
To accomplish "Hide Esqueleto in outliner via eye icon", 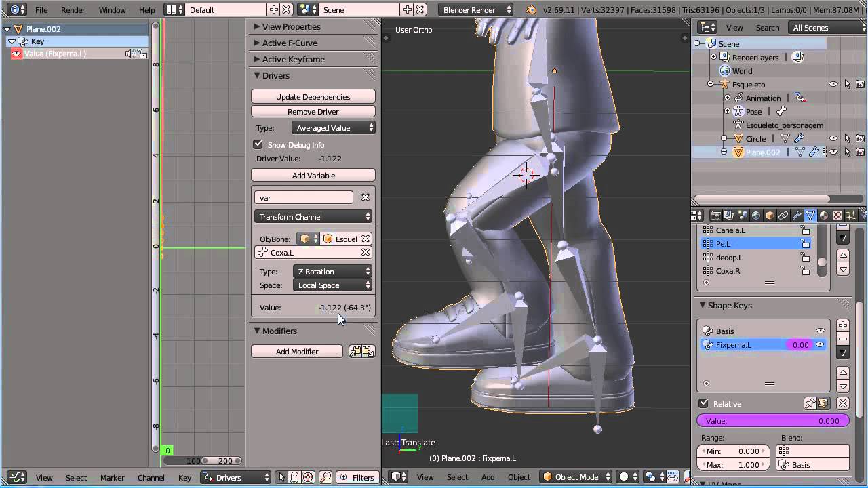I will pos(833,84).
